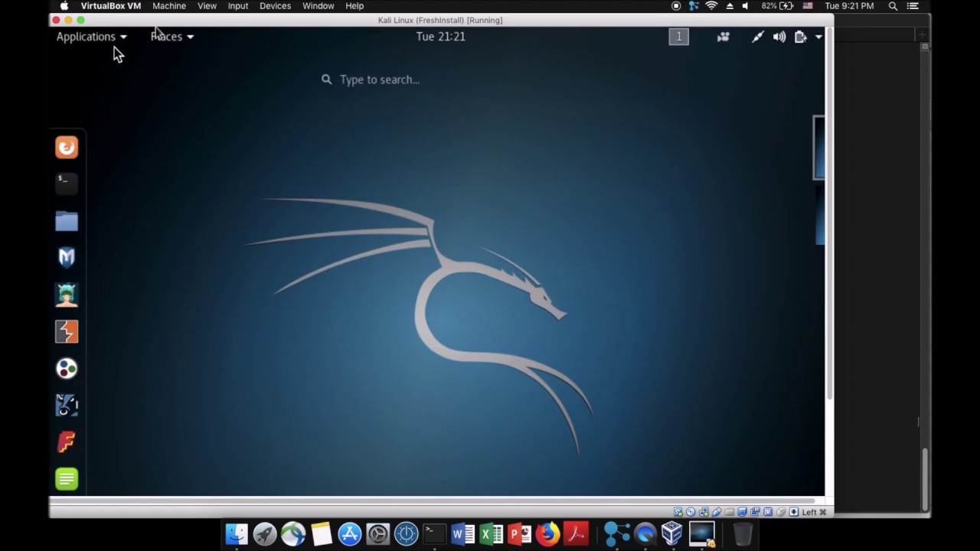Open the VirtualBox View menu
This screenshot has height=551, width=980.
pos(207,6)
